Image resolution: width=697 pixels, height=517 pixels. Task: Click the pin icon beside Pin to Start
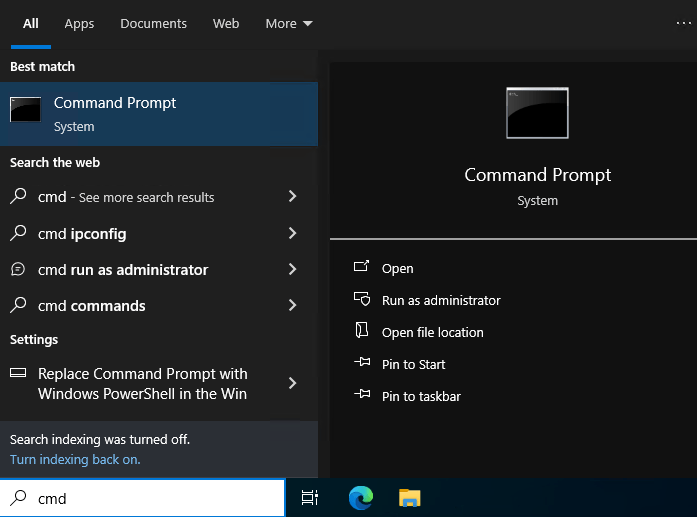[x=362, y=362]
